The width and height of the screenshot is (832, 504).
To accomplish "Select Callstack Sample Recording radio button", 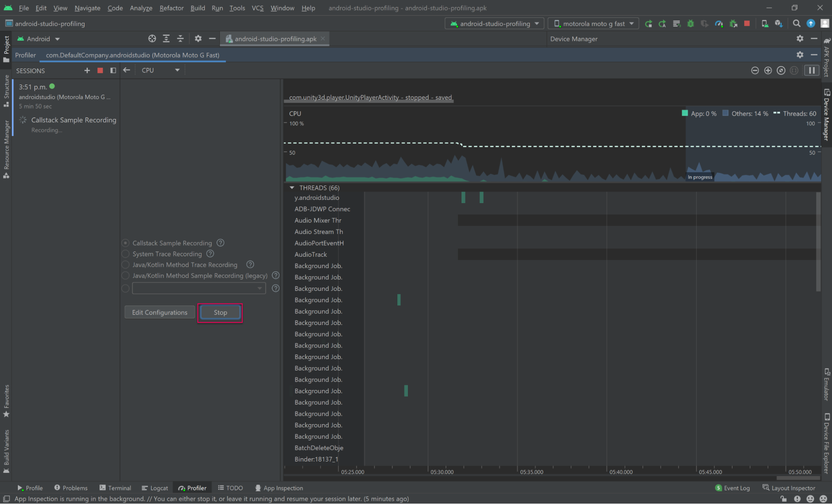I will tap(126, 243).
